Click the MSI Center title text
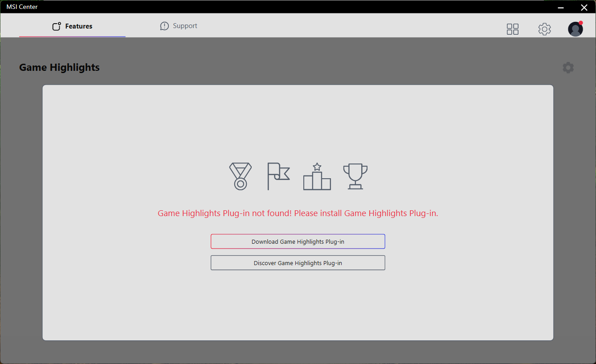 pos(22,7)
